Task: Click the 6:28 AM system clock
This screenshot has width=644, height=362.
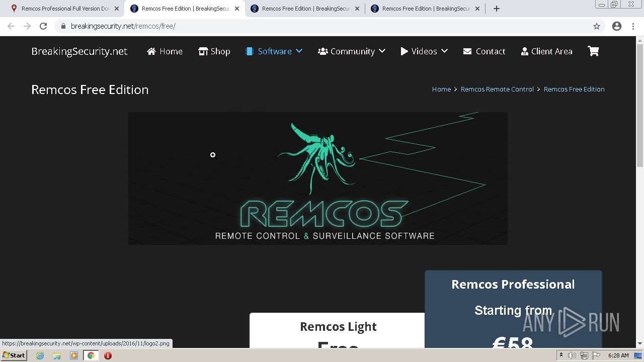Action: (x=618, y=355)
